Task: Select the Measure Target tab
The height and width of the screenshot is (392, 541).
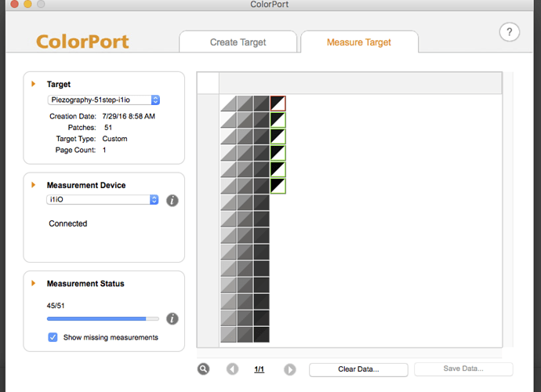Action: pyautogui.click(x=359, y=42)
